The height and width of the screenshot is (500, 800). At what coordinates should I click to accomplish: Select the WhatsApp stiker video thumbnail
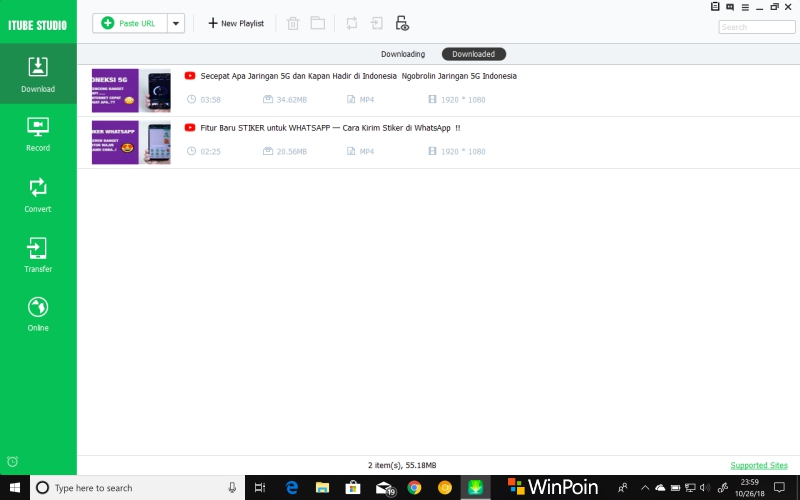tap(131, 142)
